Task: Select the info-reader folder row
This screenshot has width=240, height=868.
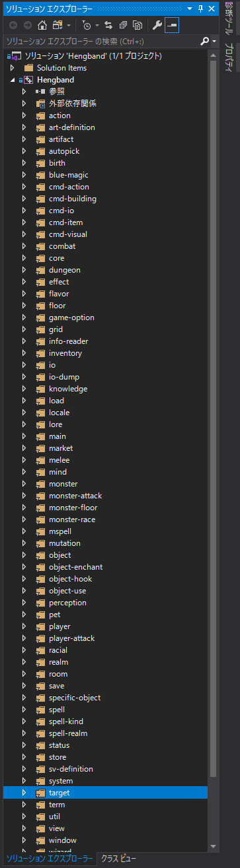Action: click(106, 341)
